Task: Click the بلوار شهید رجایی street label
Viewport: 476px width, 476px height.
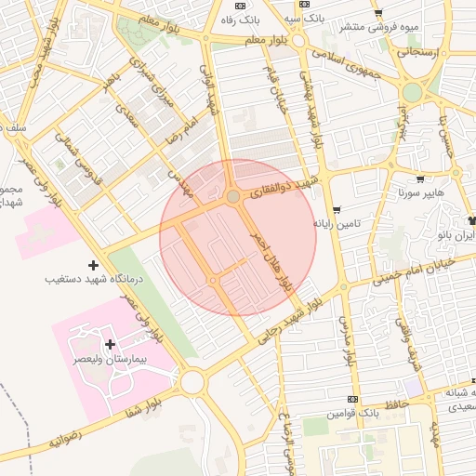Action: 290,321
